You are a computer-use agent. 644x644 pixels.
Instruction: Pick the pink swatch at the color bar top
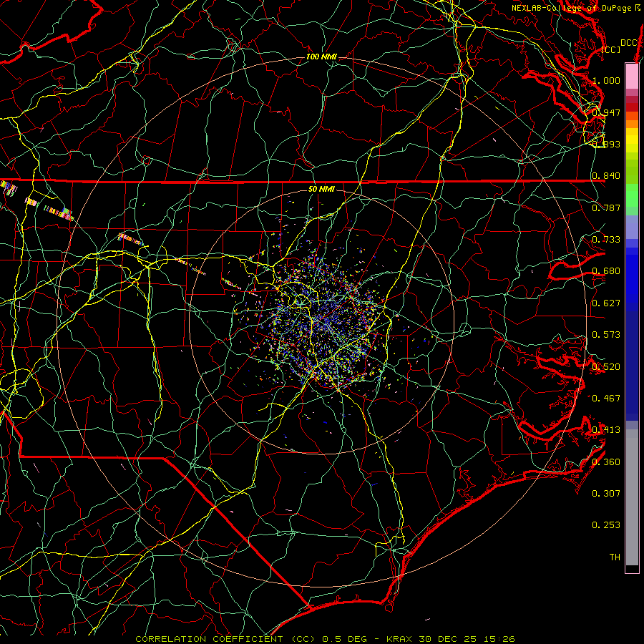(x=632, y=76)
